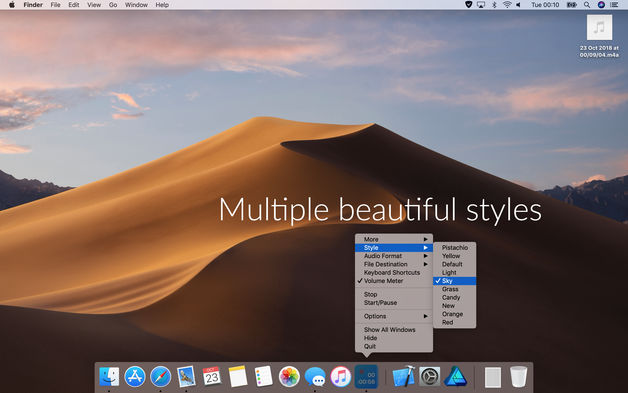The image size is (628, 393).
Task: Open Photos app in the dock
Action: pyautogui.click(x=289, y=377)
